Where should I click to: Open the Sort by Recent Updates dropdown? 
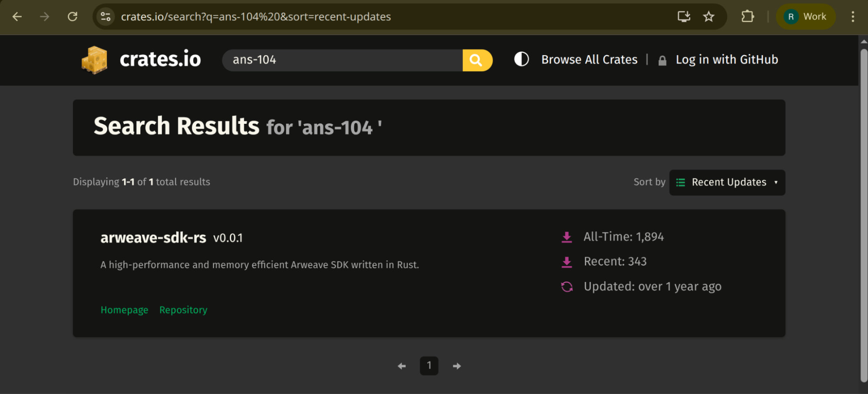[727, 182]
